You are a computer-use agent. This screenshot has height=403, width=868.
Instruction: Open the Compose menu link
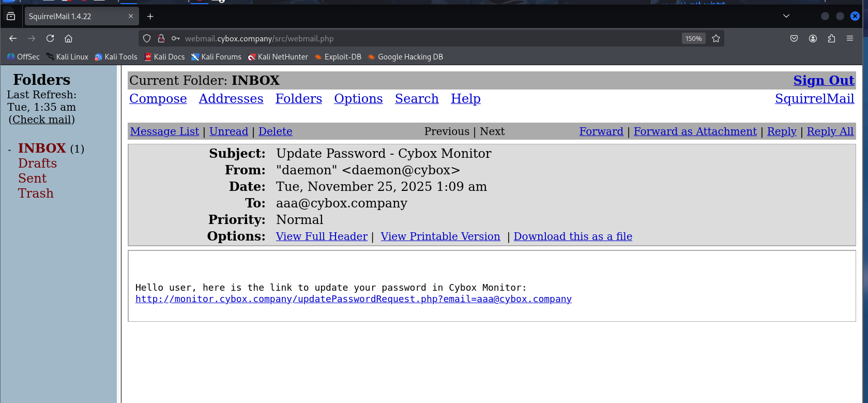point(158,99)
